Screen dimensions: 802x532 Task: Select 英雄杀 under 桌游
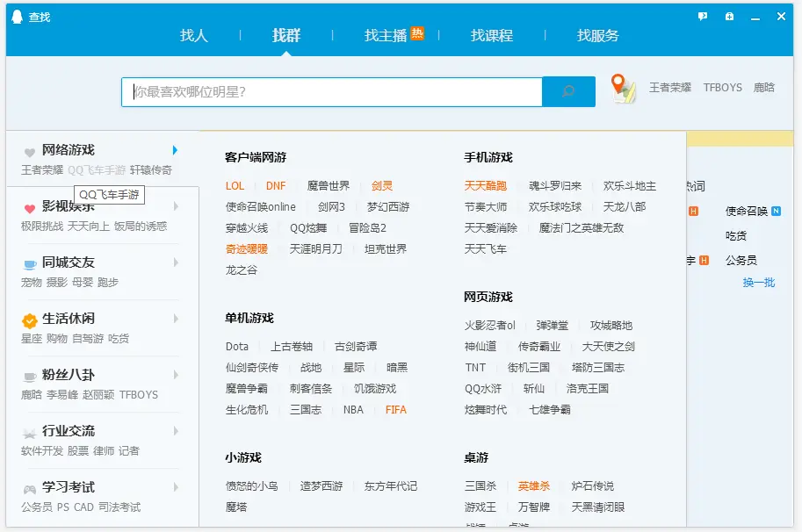pos(534,486)
